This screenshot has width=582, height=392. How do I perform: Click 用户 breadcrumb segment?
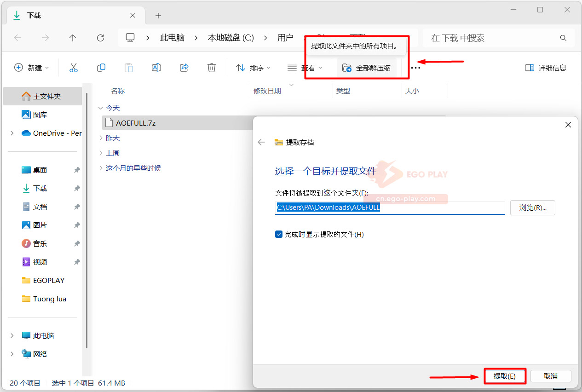click(285, 38)
